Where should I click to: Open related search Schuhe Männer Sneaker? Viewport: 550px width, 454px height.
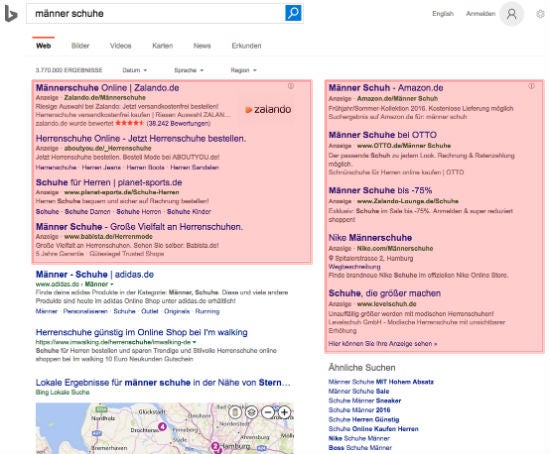(x=365, y=401)
